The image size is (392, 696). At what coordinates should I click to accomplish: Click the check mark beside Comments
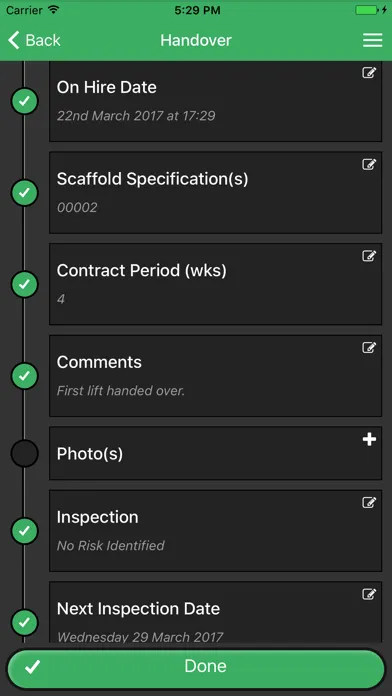point(25,376)
